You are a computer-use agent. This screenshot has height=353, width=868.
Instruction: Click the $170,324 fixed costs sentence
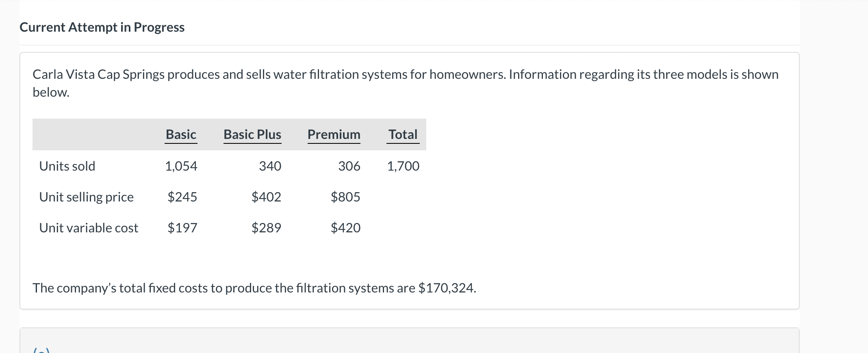pos(254,288)
